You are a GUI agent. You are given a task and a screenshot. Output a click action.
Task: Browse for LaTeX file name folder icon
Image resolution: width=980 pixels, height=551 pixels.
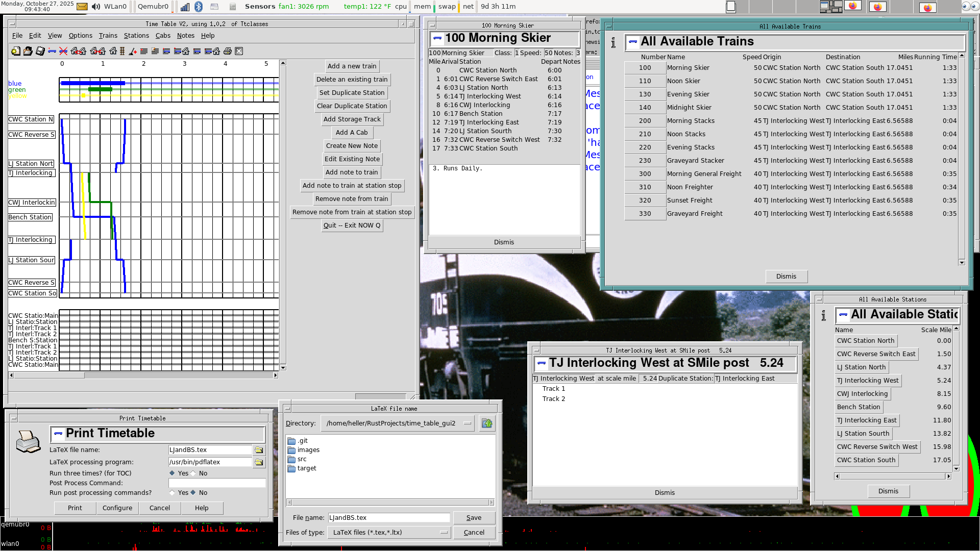(x=259, y=450)
